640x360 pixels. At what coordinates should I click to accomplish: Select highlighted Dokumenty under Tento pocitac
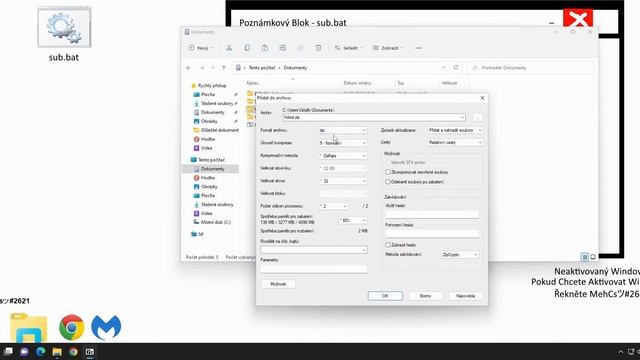coord(210,169)
